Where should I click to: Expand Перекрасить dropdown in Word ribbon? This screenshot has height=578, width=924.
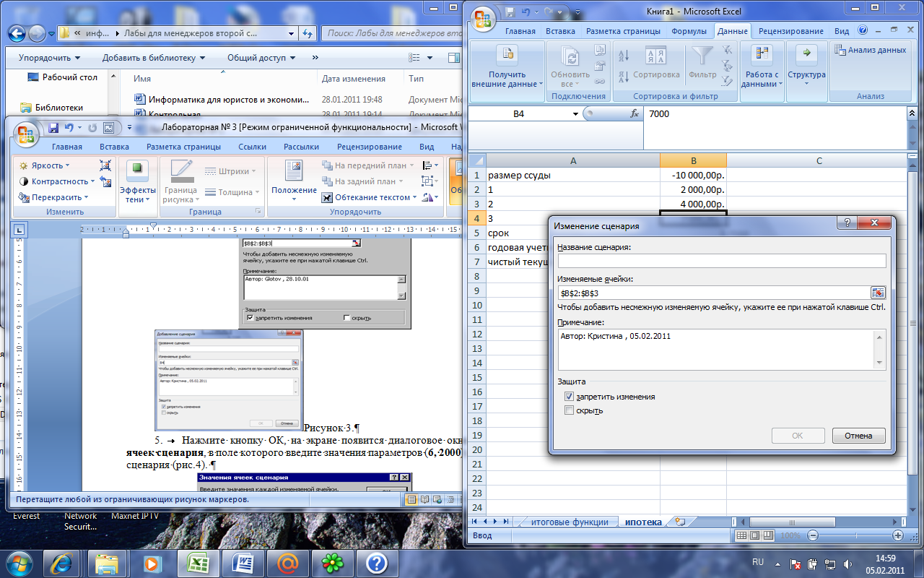click(86, 197)
